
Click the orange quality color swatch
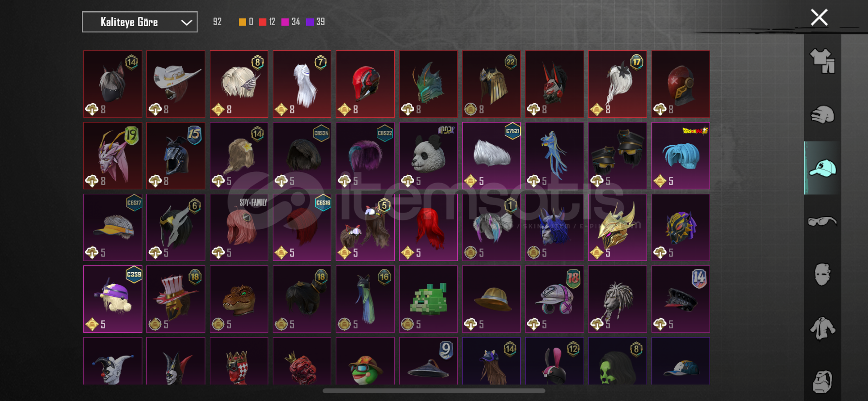[242, 22]
